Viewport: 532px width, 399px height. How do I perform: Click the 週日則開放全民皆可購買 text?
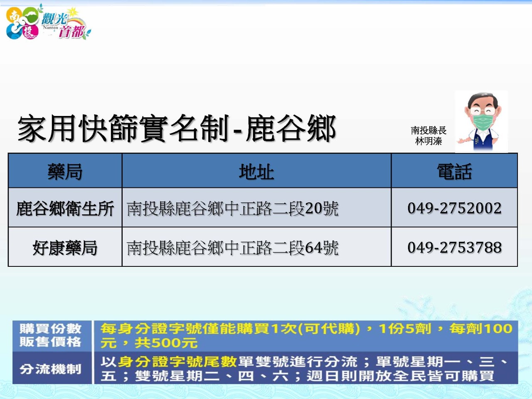(x=400, y=376)
